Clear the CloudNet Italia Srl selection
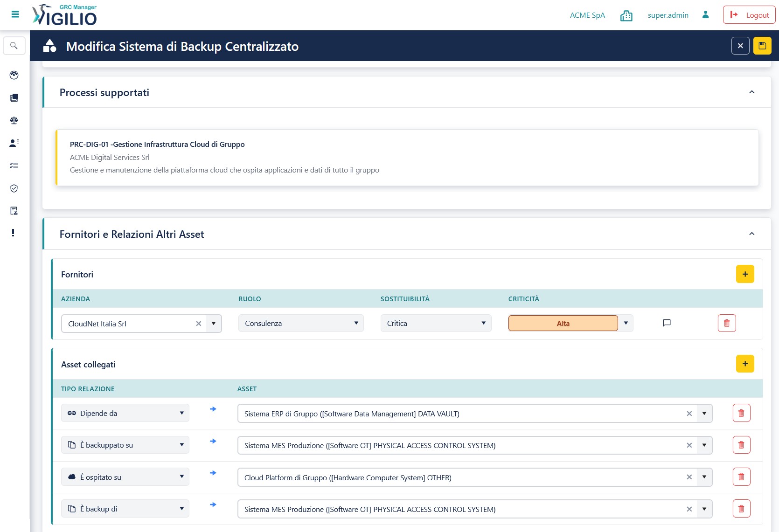Screen dimensions: 779x532 (198, 324)
